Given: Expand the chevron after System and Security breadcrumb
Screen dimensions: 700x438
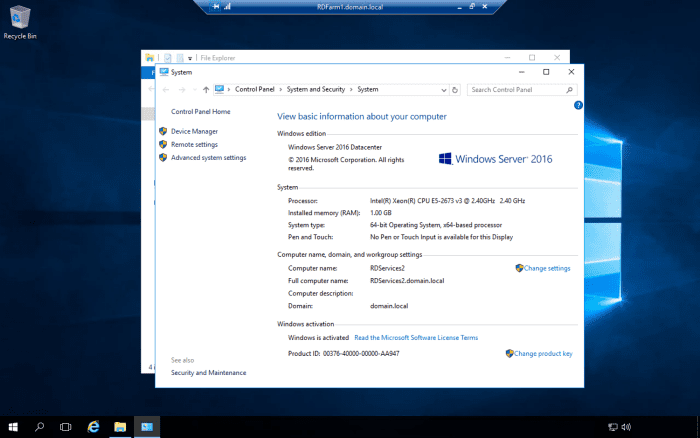Looking at the screenshot, I should 351,89.
